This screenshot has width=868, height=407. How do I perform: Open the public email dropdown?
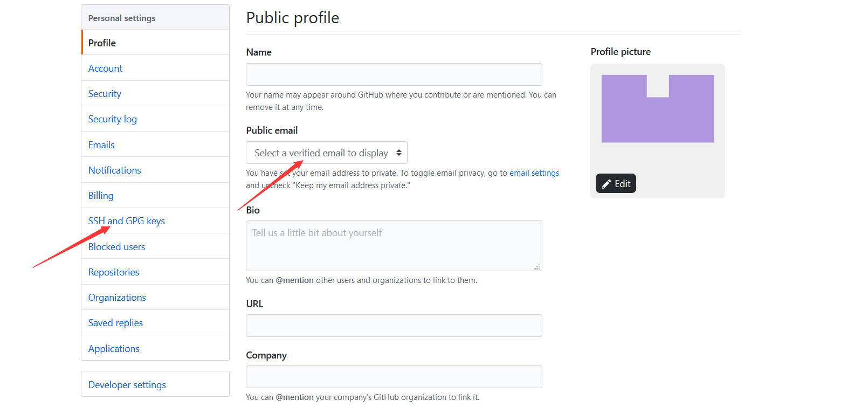327,153
